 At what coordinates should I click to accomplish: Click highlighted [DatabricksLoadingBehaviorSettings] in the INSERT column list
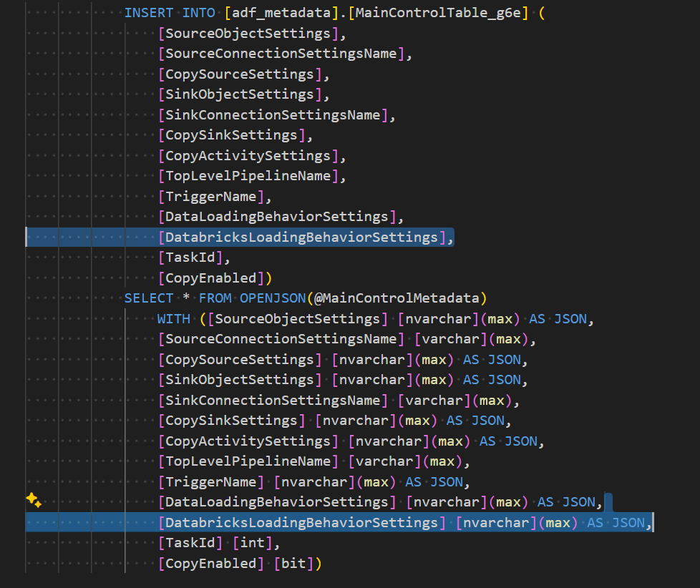pyautogui.click(x=302, y=237)
